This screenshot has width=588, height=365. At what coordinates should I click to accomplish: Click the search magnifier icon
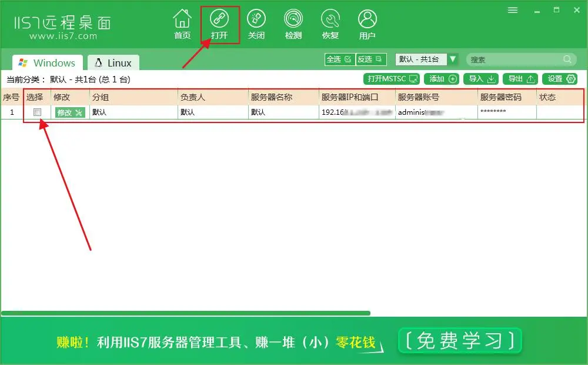[567, 59]
